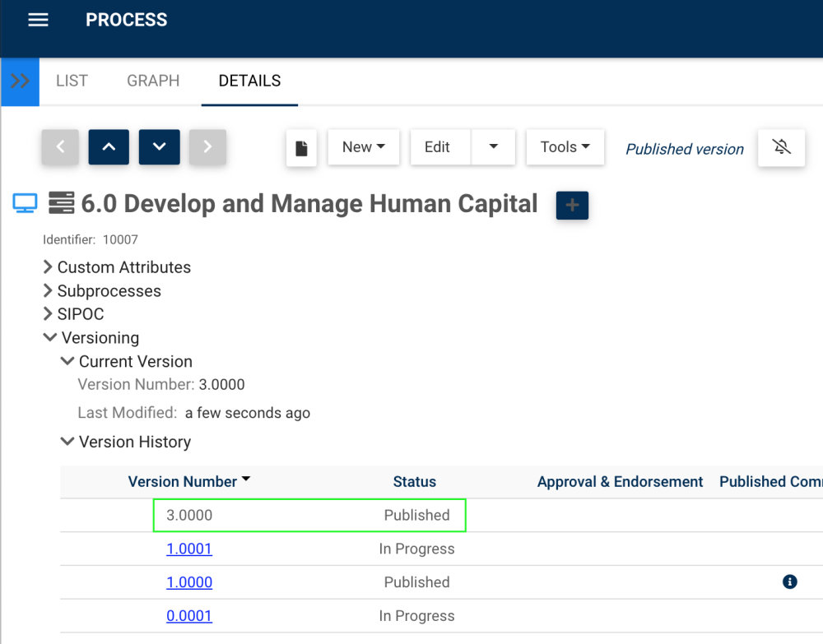Navigate down with the down-arrow button

click(159, 147)
